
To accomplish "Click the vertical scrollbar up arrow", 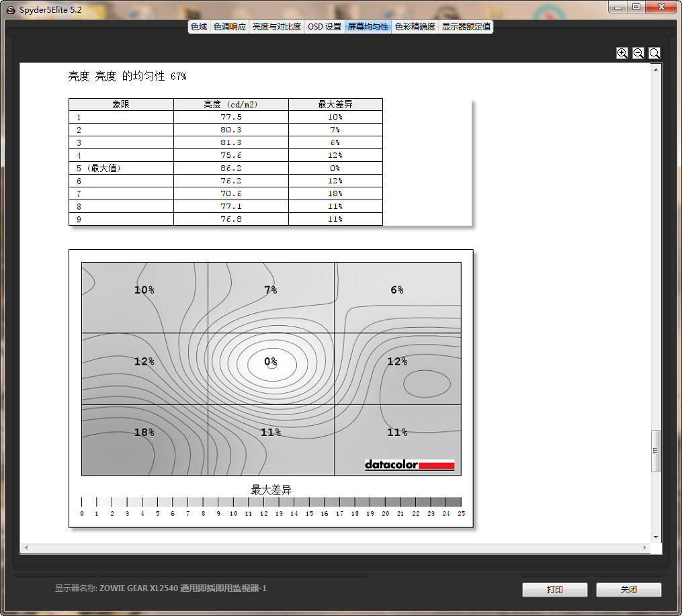I will pos(656,69).
